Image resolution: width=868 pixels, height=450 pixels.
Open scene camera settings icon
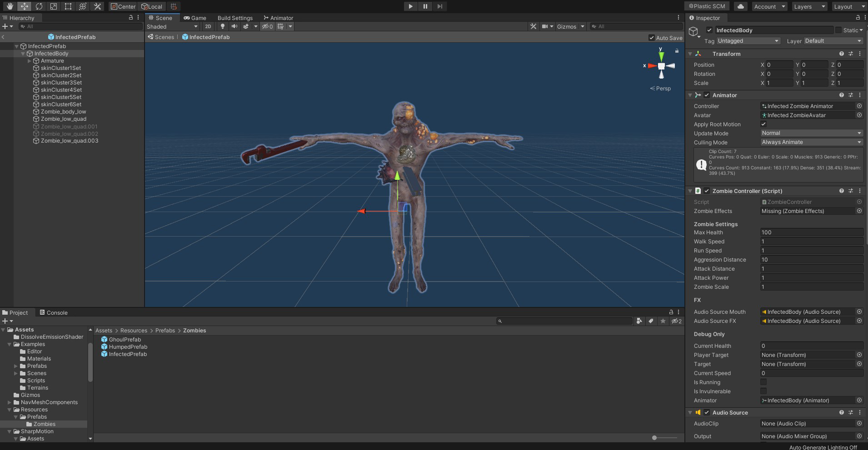click(544, 26)
